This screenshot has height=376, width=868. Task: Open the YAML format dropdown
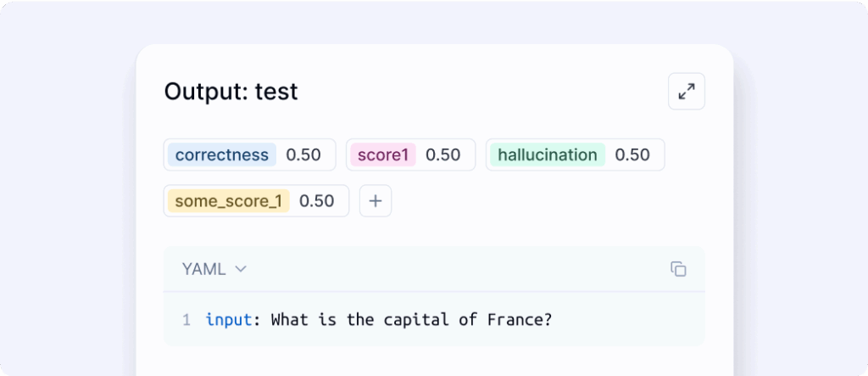point(214,269)
